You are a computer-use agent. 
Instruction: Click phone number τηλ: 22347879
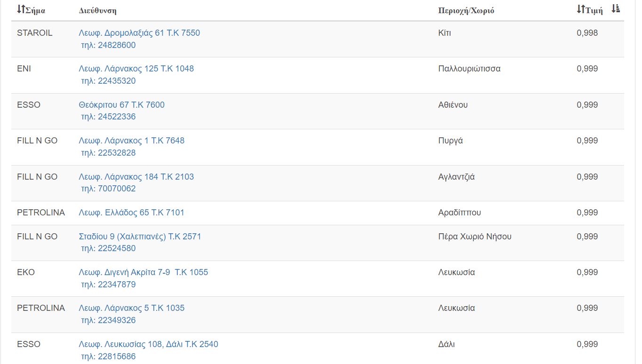[108, 285]
